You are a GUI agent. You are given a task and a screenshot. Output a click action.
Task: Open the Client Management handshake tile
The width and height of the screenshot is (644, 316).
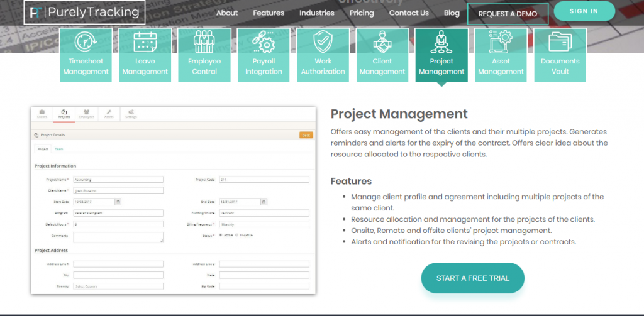(382, 55)
